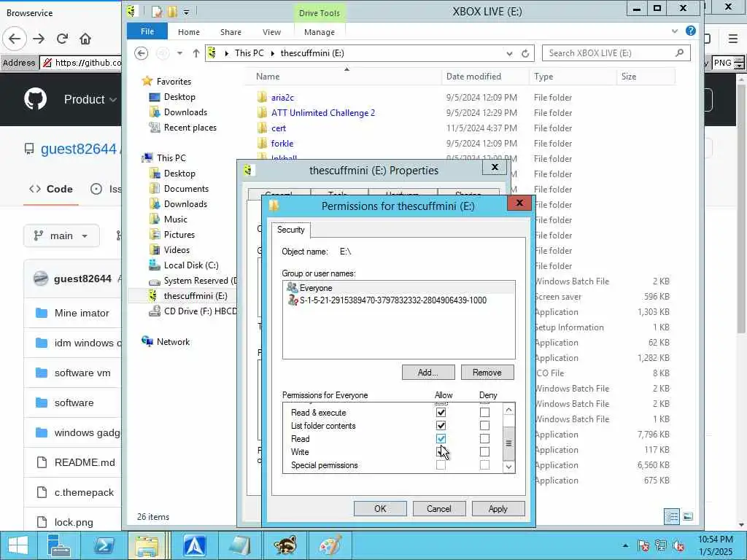The height and width of the screenshot is (560, 747).
Task: Refresh the thescuffmini (E:) folder view
Action: pyautogui.click(x=525, y=53)
